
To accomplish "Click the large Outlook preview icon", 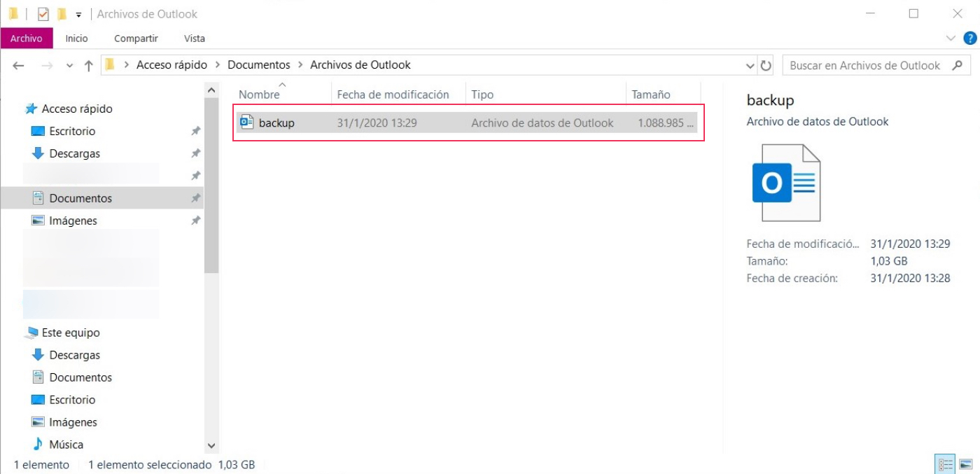I will (785, 183).
